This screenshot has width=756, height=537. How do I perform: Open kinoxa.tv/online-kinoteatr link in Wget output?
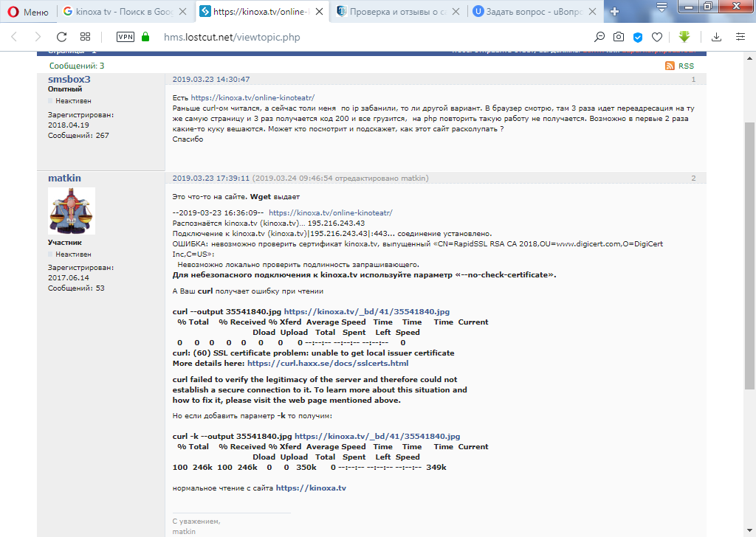tap(331, 212)
